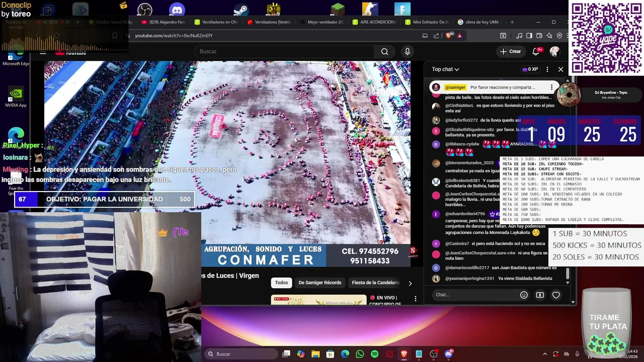This screenshot has height=362, width=644.
Task: Click Task View icon in taskbar
Action: click(286, 354)
